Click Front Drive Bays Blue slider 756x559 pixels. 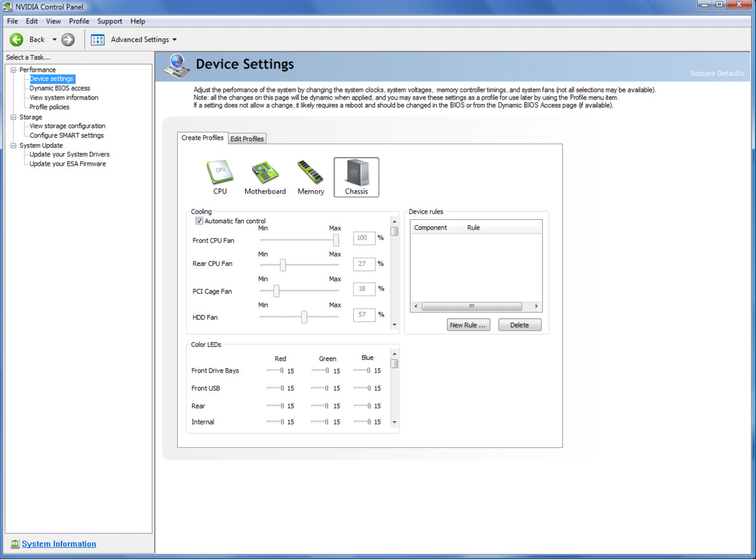[362, 371]
